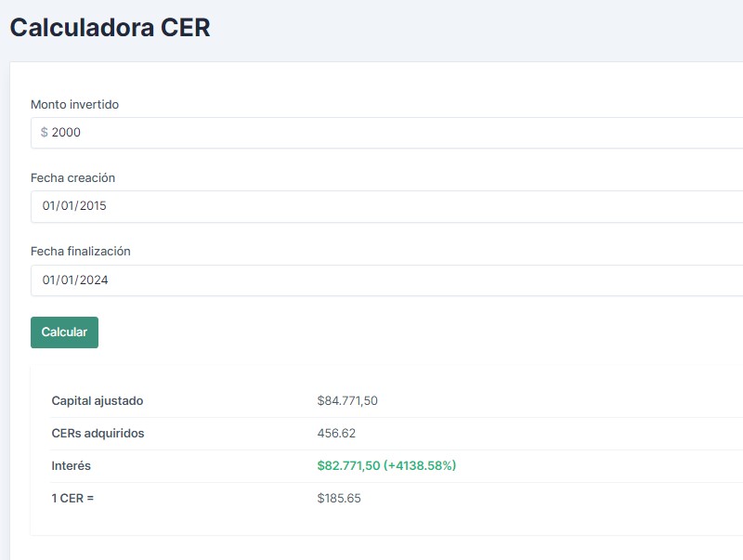Click the green $82.771,50 interest amount
The height and width of the screenshot is (560, 743).
(349, 466)
